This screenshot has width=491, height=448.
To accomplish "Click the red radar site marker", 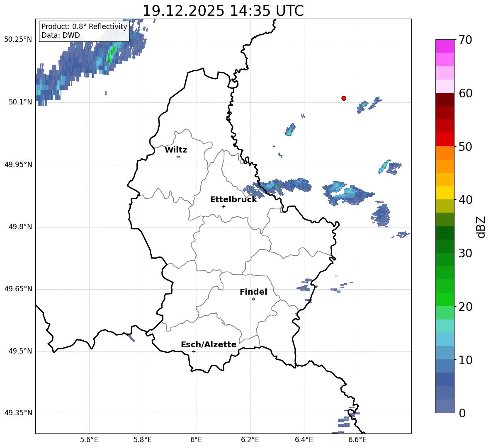I will click(344, 98).
